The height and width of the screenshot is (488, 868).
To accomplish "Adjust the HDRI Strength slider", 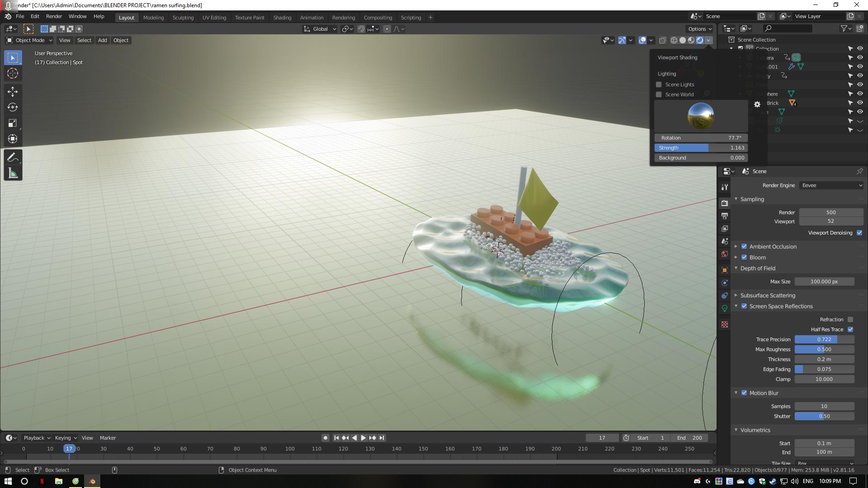I will [x=701, y=148].
